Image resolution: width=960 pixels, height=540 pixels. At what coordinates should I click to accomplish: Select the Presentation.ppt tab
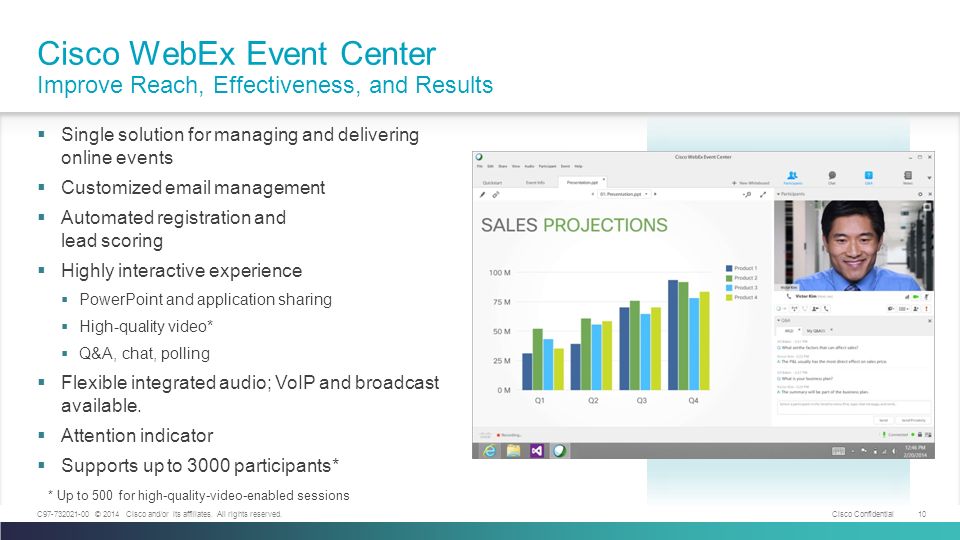coord(582,182)
